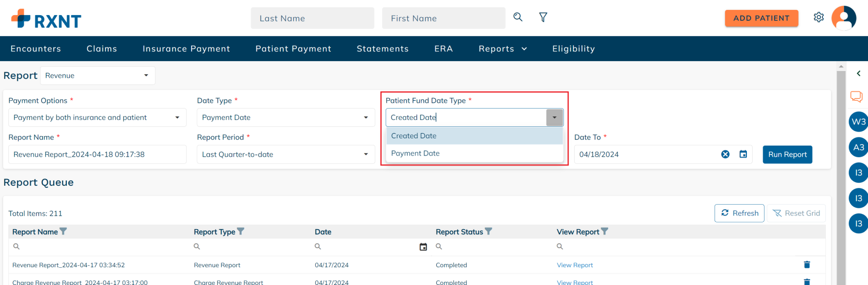Viewport: 868px width, 285px height.
Task: Open the user profile avatar
Action: (844, 18)
